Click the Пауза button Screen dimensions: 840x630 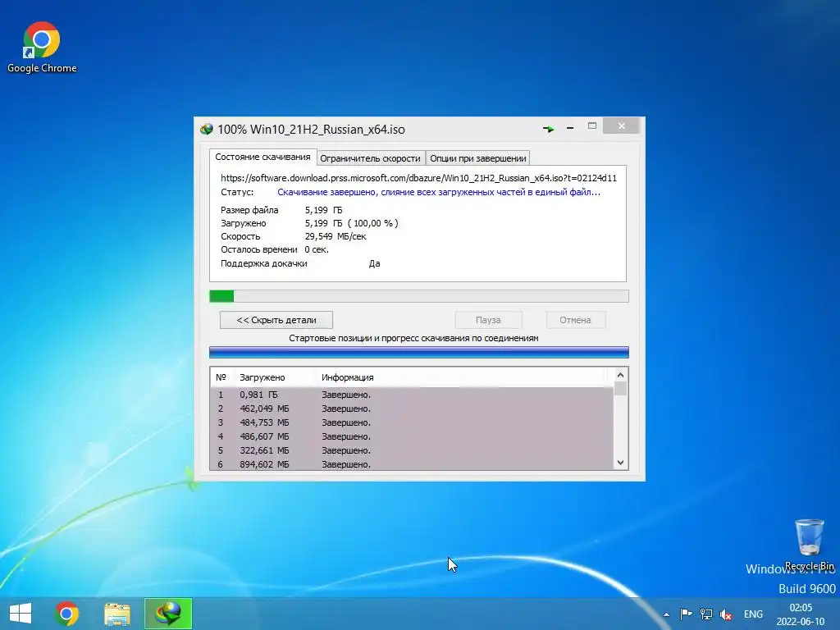tap(488, 320)
